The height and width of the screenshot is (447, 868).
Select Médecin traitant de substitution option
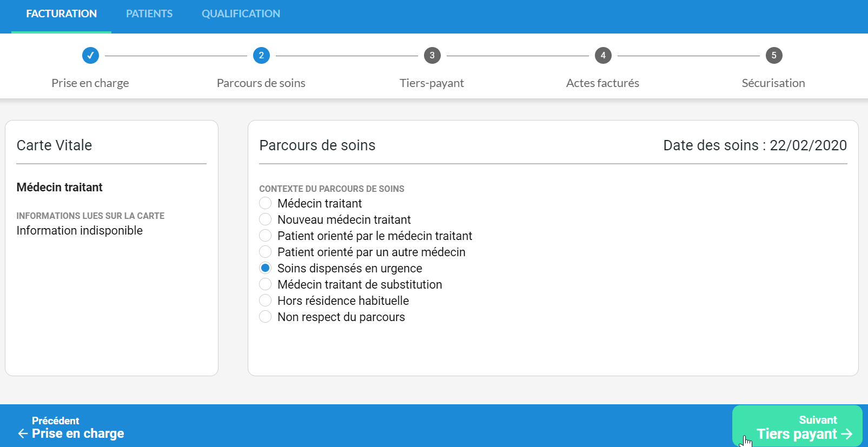coord(265,284)
